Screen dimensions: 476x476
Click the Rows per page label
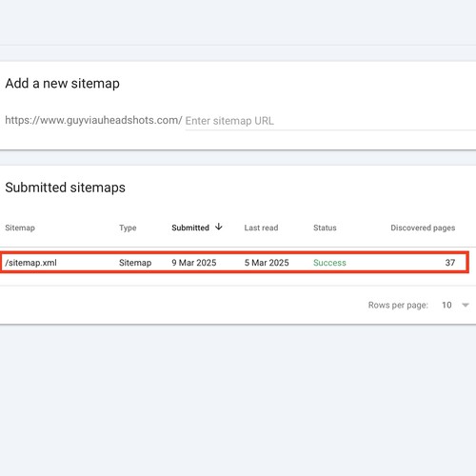click(398, 306)
